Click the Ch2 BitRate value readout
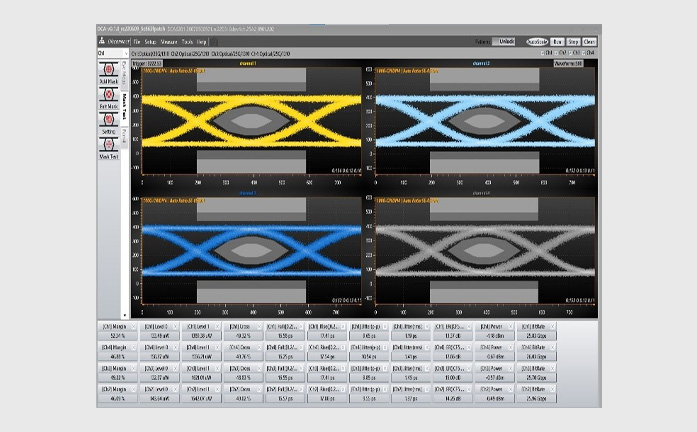This screenshot has width=697, height=432. point(536,399)
